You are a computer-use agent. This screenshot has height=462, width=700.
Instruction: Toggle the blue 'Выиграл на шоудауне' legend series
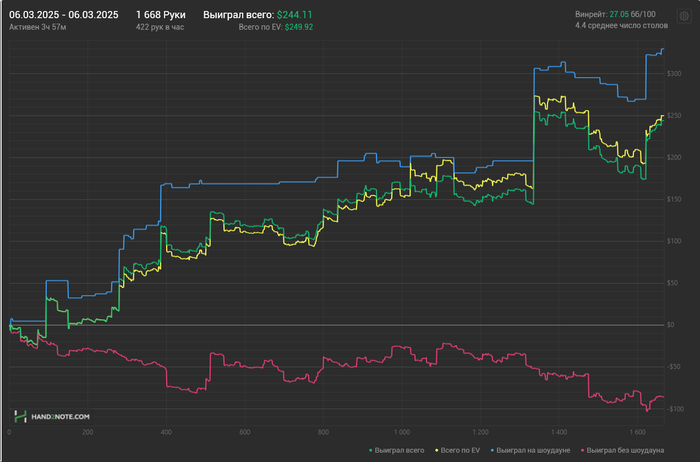coord(530,450)
